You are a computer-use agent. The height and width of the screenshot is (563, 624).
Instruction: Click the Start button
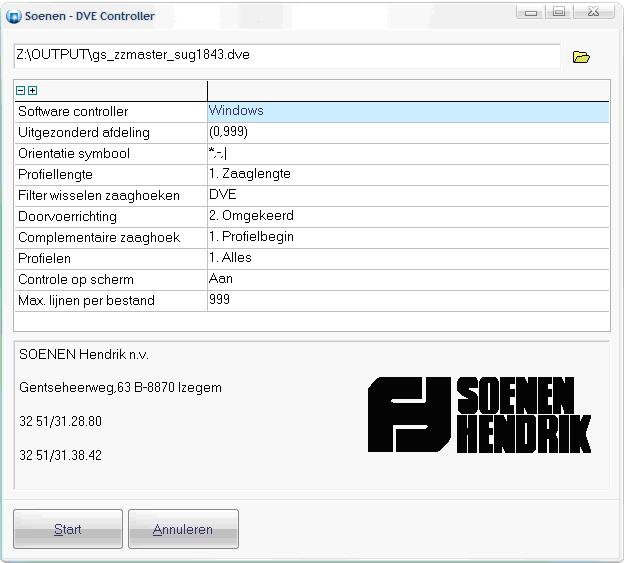[68, 529]
